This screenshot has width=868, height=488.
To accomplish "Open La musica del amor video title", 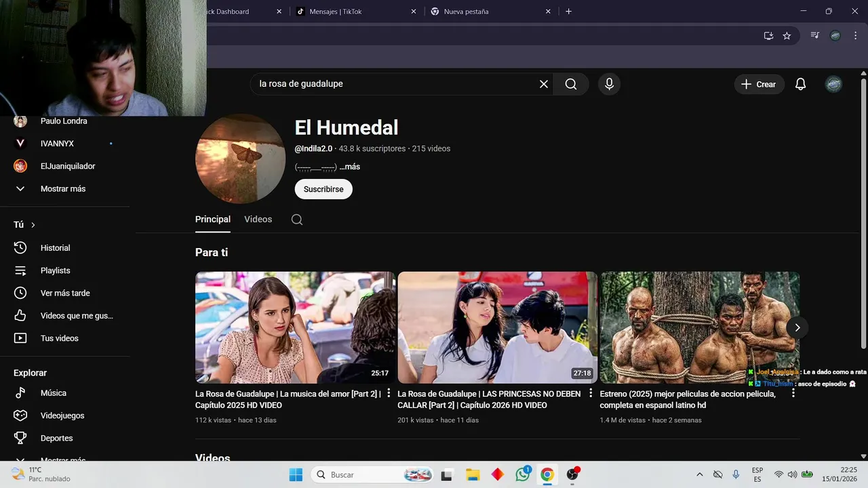I will pos(288,399).
